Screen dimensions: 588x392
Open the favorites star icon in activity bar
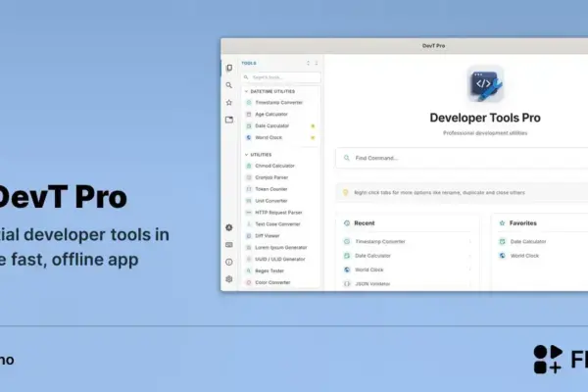pos(229,102)
